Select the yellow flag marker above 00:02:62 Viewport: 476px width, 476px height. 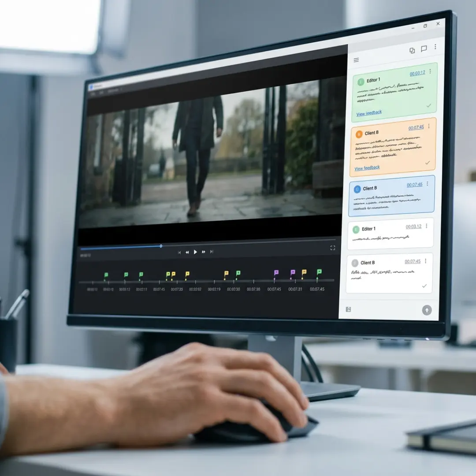[187, 274]
